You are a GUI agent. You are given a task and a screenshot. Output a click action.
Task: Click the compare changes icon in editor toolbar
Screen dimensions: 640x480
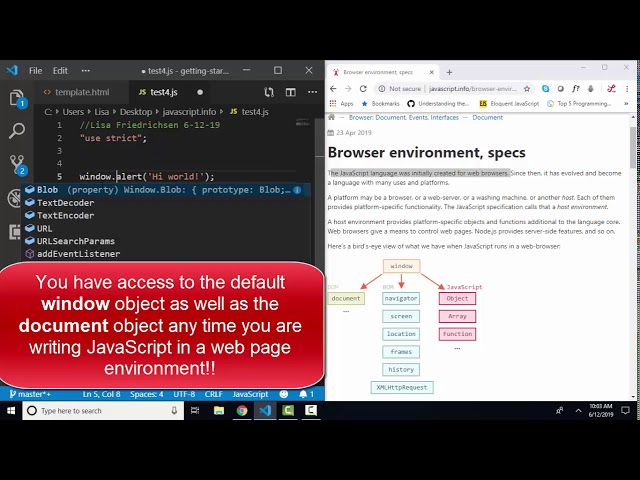click(269, 92)
